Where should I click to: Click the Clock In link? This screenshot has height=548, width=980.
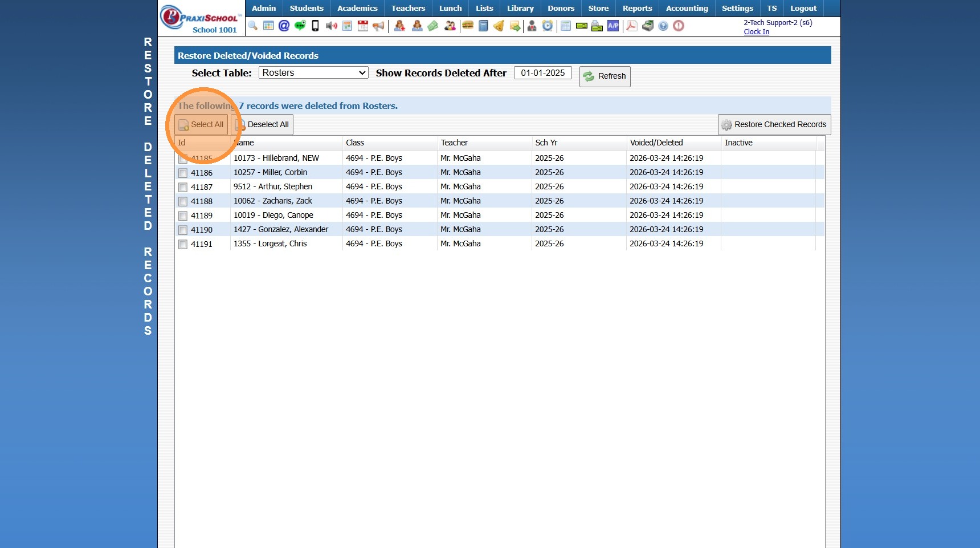click(x=756, y=32)
